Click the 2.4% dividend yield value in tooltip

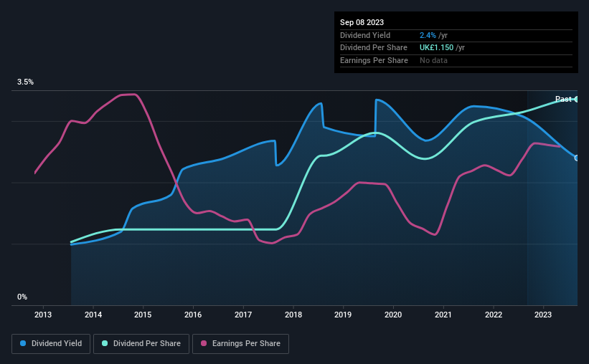pos(428,35)
